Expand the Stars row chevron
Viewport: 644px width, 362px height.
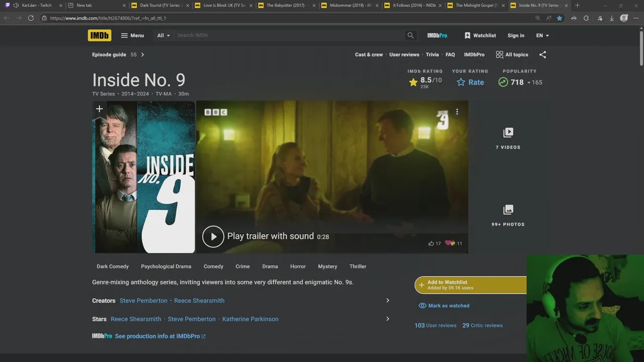pos(387,319)
